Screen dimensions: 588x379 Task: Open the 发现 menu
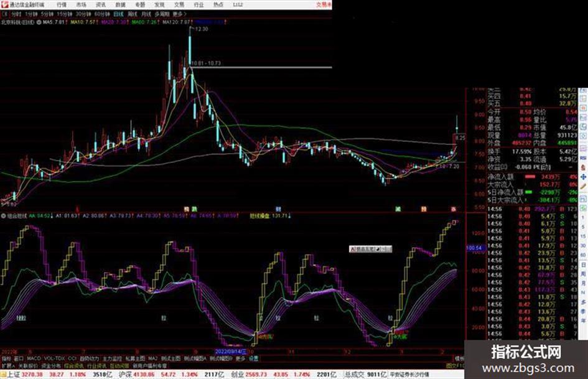159,4
